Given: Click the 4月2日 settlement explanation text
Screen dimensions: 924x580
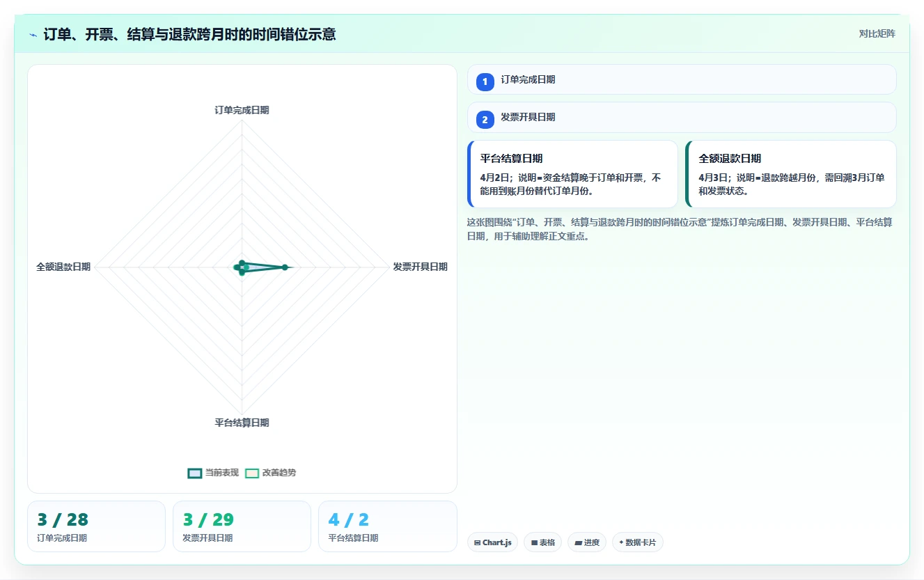Looking at the screenshot, I should [570, 185].
